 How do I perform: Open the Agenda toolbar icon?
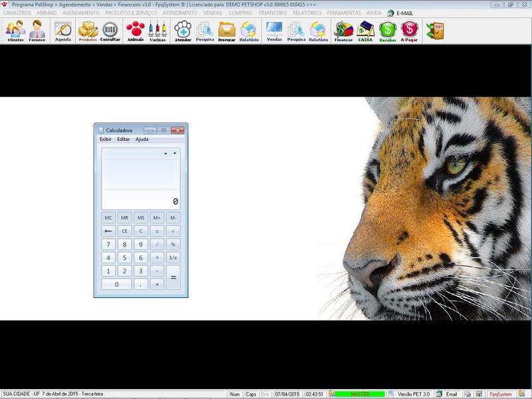[x=63, y=31]
